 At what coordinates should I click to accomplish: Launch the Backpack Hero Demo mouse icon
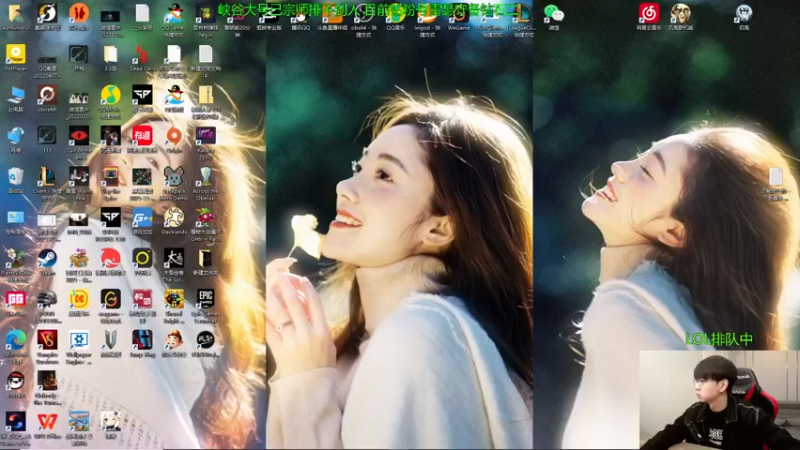pos(174,177)
